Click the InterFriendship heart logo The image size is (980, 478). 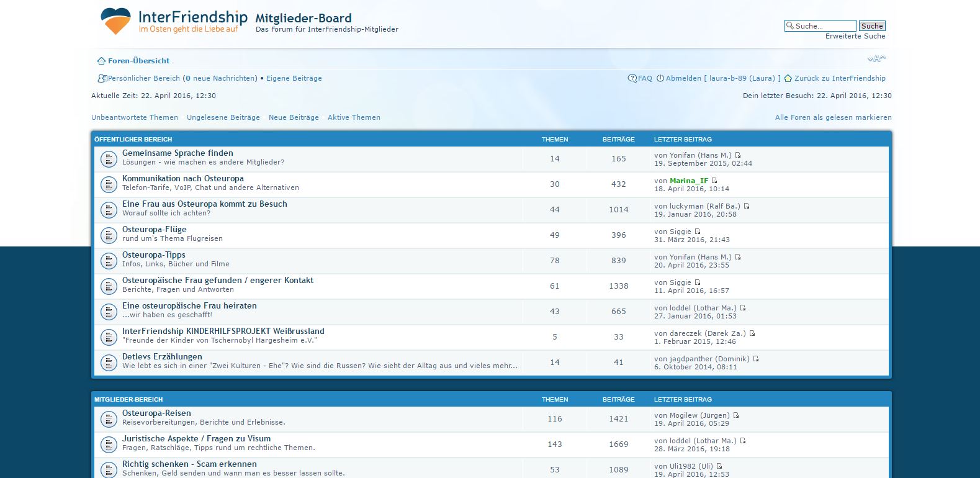pos(115,21)
